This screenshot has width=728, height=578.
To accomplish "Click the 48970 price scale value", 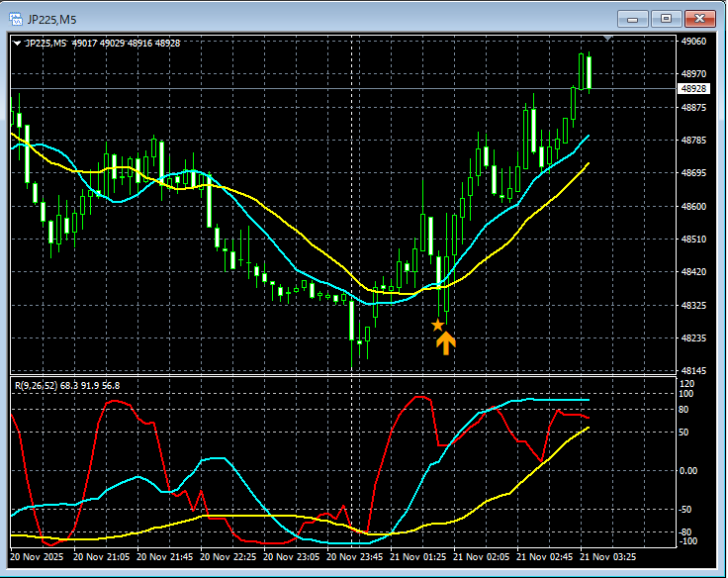I will click(x=693, y=74).
